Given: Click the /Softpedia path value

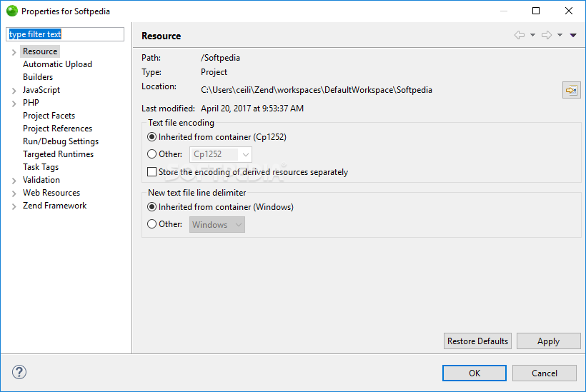Looking at the screenshot, I should pyautogui.click(x=220, y=58).
